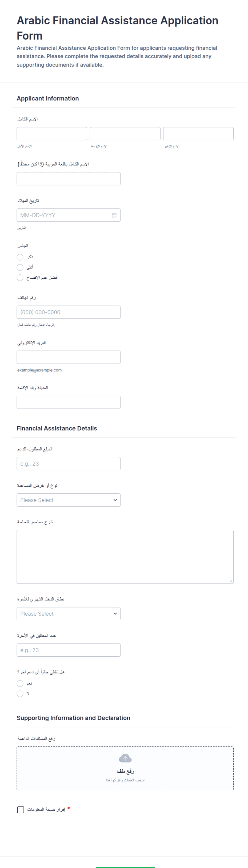Screen dimensions: 248x868
Task: Click the رفع ملف upload drop zone
Action: pos(125,768)
